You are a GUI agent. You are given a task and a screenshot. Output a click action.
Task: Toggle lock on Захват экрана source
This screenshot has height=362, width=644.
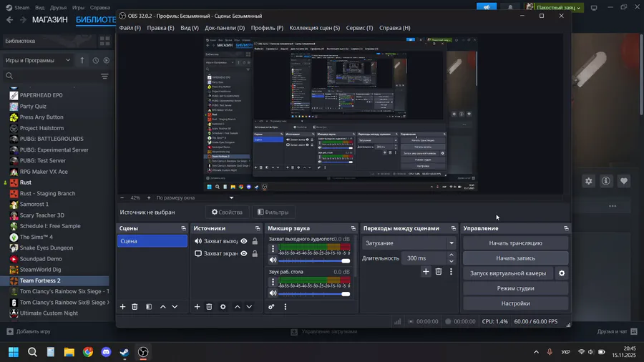255,254
